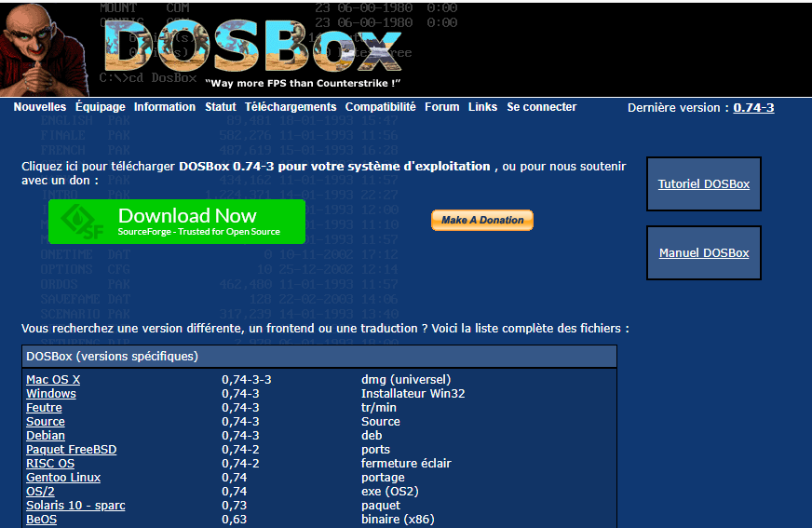Click Se connecter to log in

[542, 107]
